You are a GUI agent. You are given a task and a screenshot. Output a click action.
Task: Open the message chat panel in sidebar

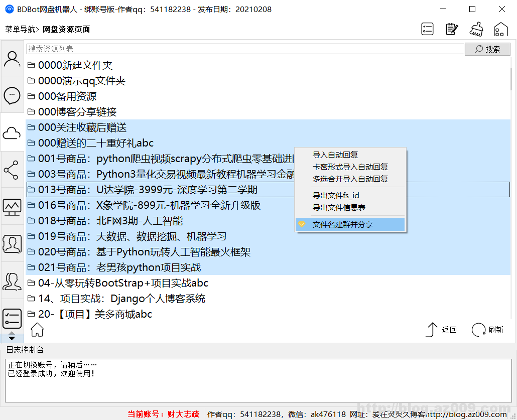point(12,95)
